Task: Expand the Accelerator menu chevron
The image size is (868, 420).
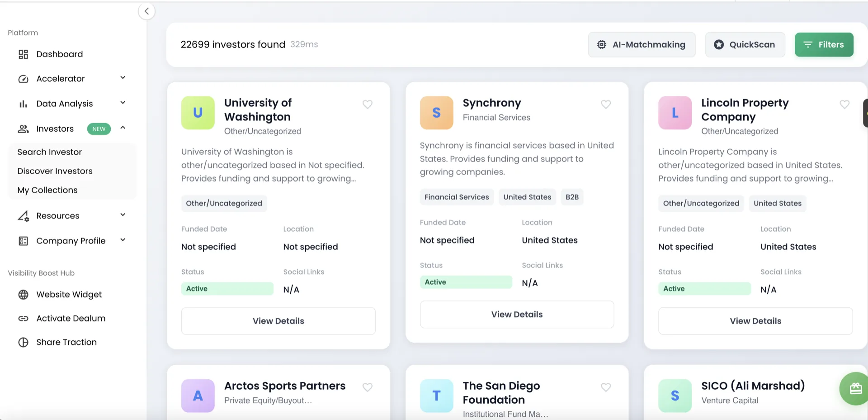Action: pos(123,78)
